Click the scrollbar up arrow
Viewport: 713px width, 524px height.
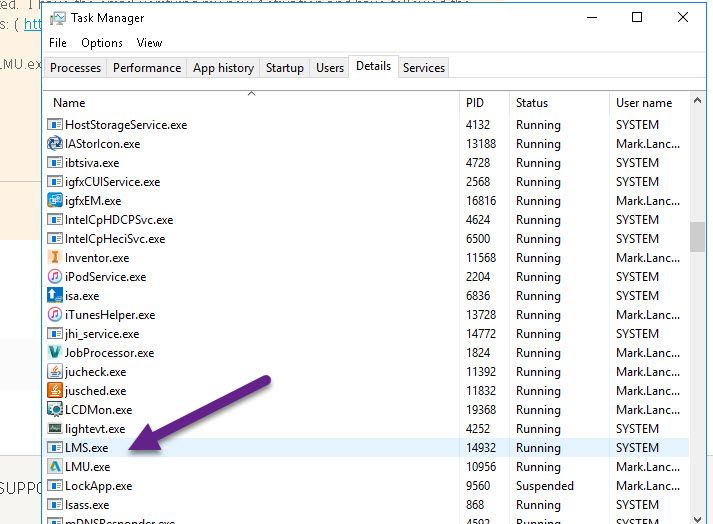[x=697, y=100]
